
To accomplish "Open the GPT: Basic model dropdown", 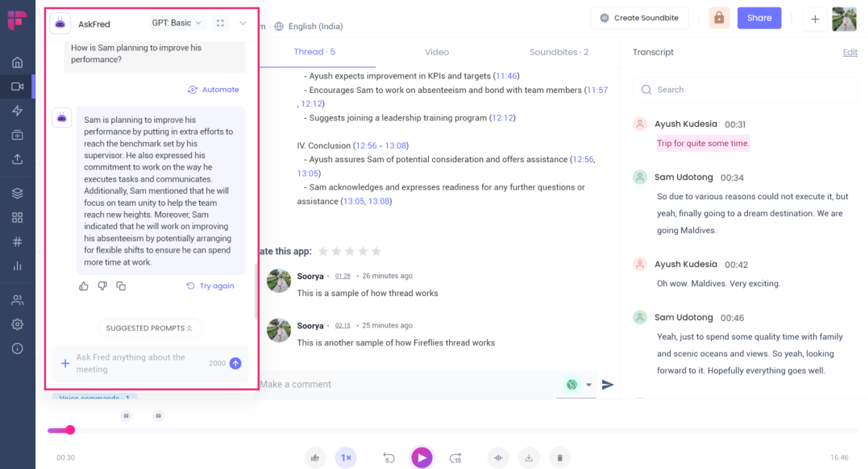I will pos(177,22).
